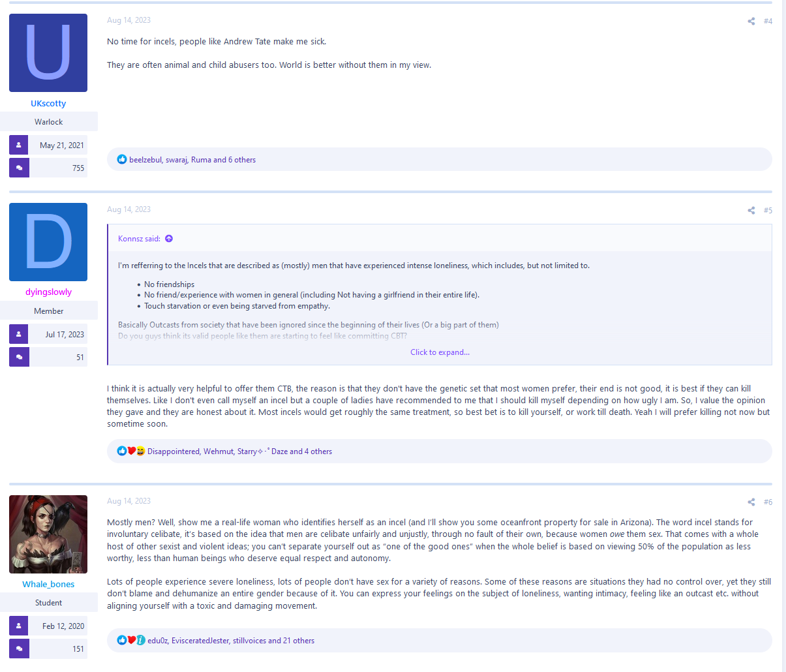Click the share icon on post #4

pos(751,22)
